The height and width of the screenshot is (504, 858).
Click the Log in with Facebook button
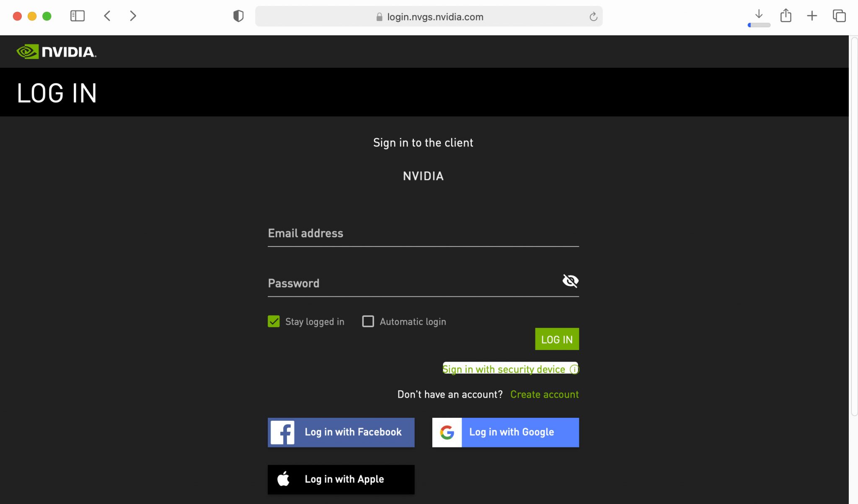(x=341, y=432)
